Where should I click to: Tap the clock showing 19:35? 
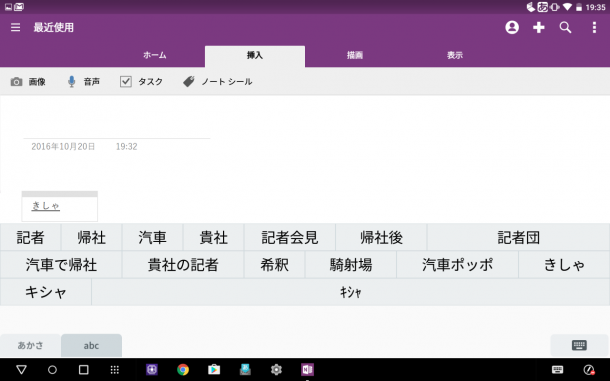[596, 7]
